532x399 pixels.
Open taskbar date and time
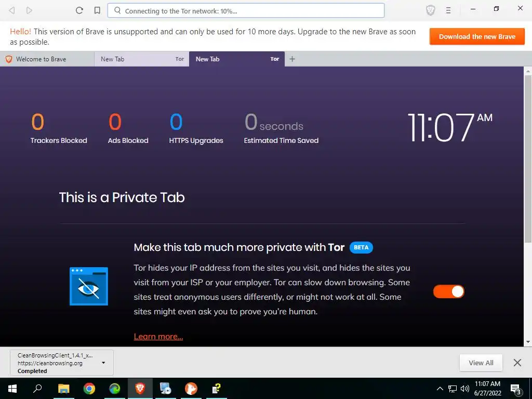coord(487,389)
